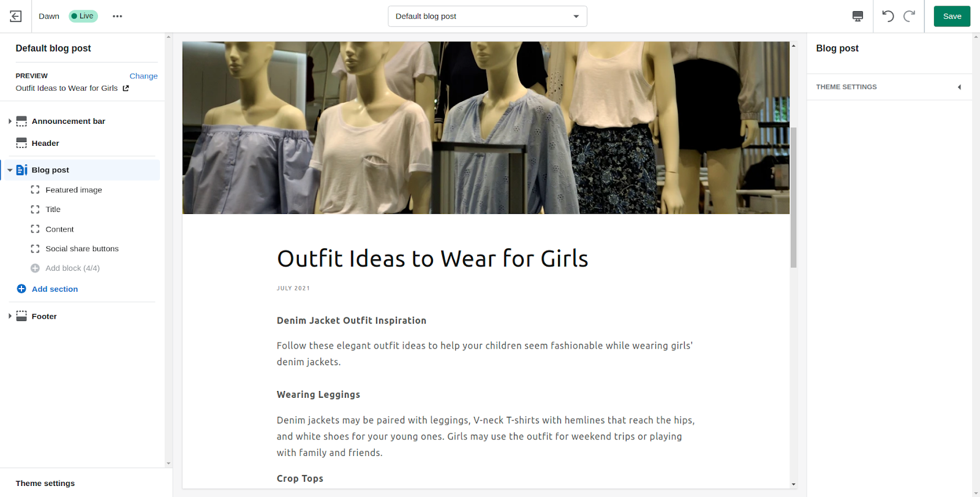Select the Footer section
This screenshot has width=980, height=497.
click(x=44, y=316)
